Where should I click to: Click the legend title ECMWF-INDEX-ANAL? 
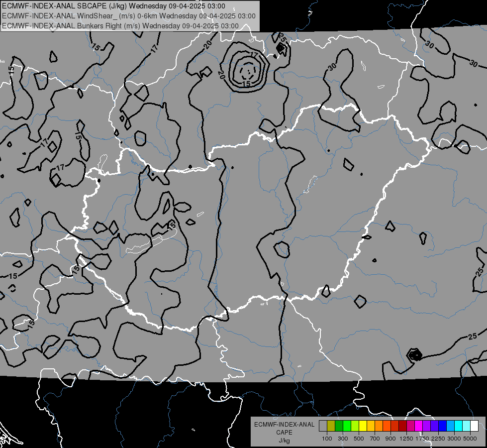click(x=284, y=425)
